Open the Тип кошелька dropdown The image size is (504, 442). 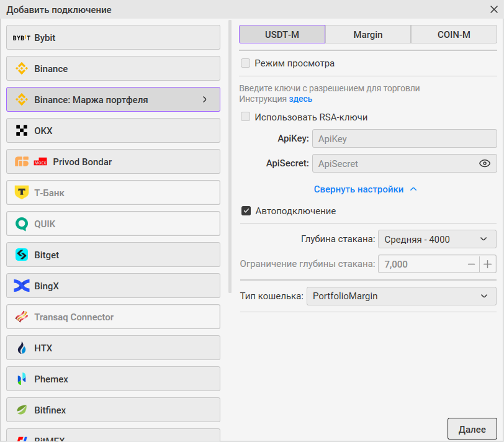pyautogui.click(x=402, y=296)
